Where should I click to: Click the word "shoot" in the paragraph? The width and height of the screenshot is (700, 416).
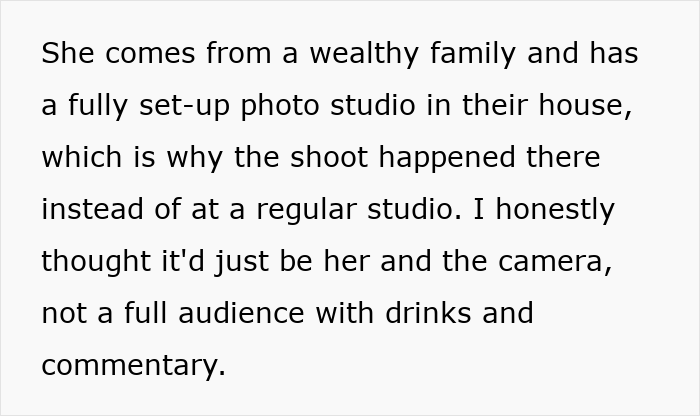pyautogui.click(x=317, y=158)
